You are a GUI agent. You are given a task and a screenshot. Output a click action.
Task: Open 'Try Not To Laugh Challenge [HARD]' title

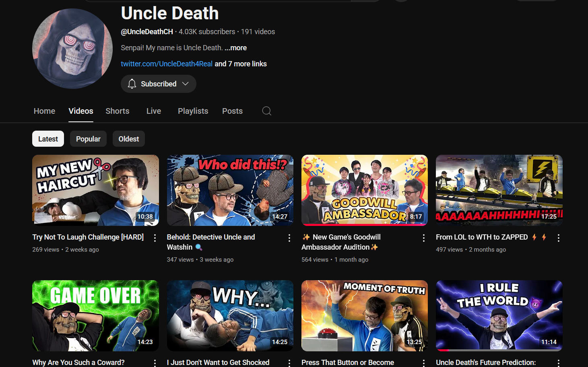pos(88,237)
